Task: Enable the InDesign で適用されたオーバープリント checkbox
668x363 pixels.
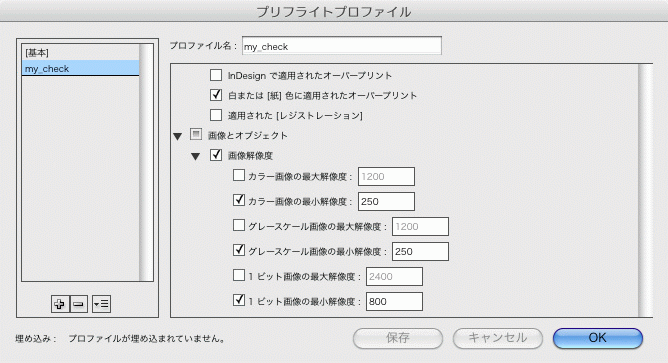Action: (x=216, y=75)
